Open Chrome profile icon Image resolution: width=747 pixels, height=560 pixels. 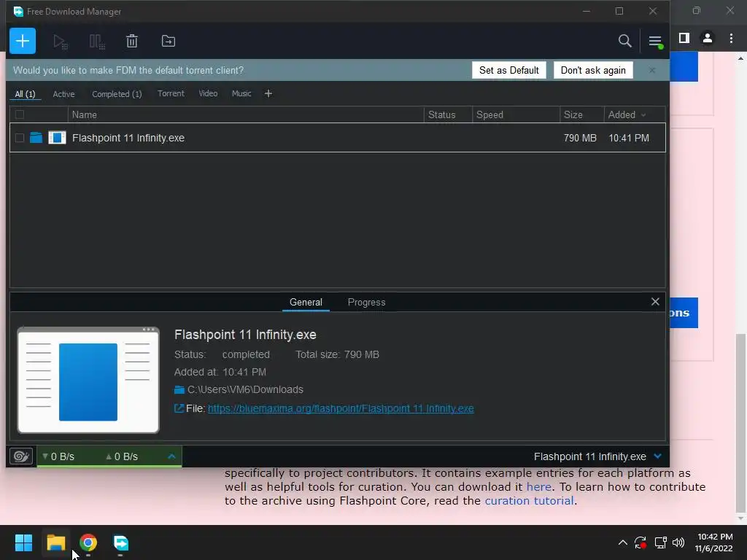tap(707, 38)
